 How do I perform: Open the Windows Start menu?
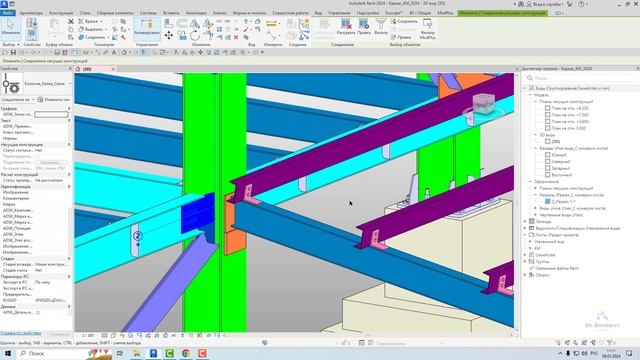(x=8, y=353)
